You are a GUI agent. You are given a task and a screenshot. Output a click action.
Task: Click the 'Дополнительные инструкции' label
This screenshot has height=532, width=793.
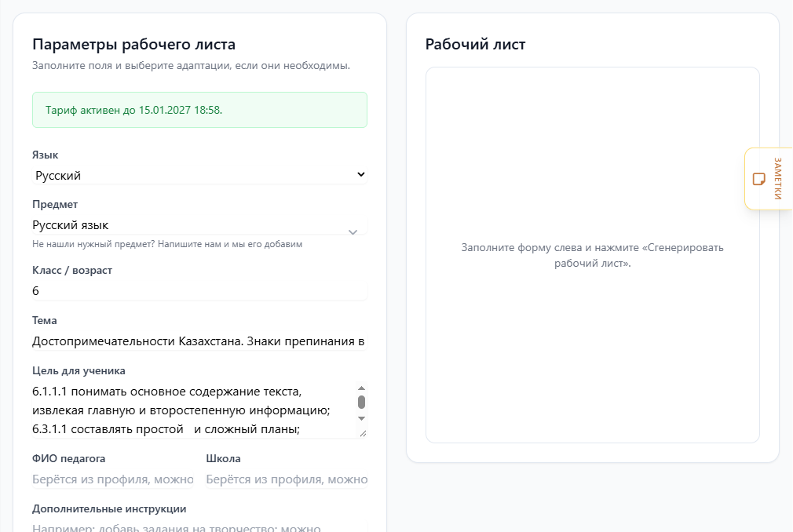point(109,508)
